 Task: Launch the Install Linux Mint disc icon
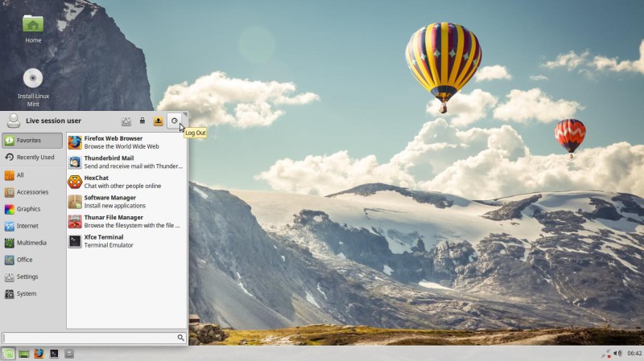33,88
